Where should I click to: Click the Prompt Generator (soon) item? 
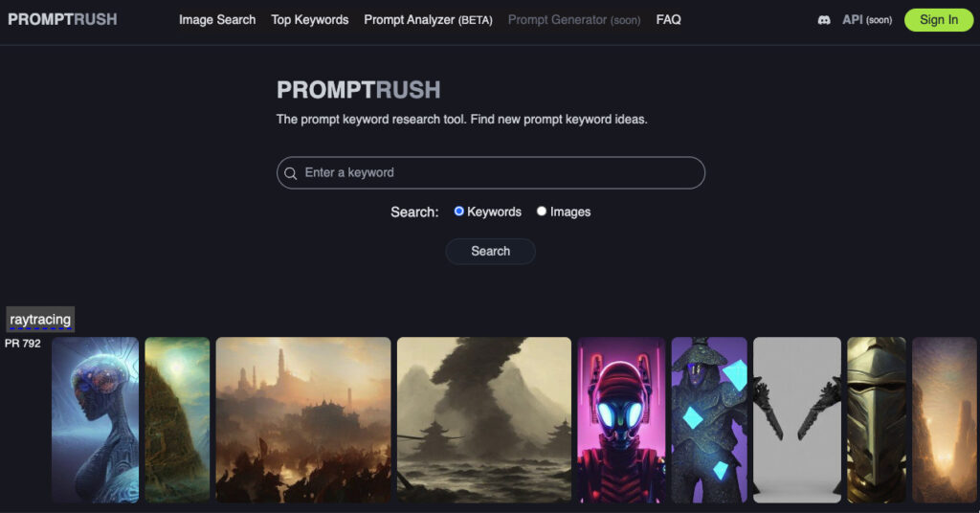tap(574, 20)
